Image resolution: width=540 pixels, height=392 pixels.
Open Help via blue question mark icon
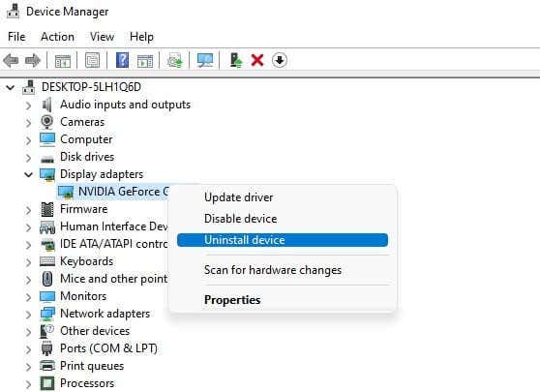coord(122,60)
